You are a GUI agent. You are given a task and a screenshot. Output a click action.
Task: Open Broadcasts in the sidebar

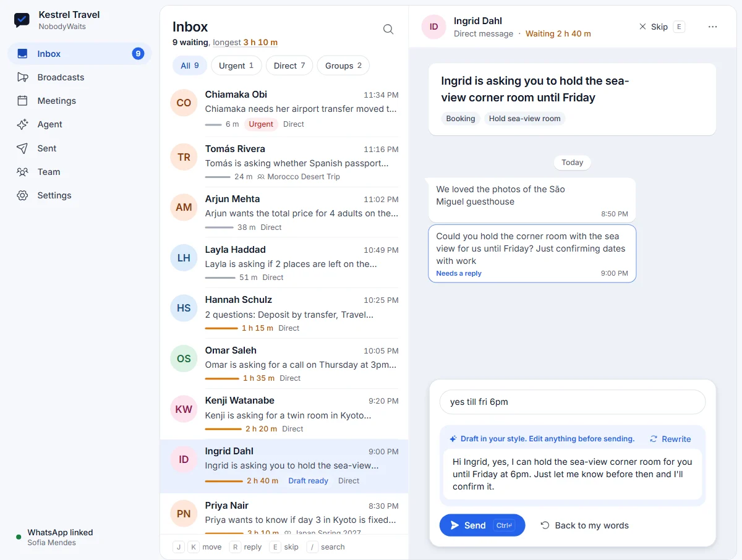[80, 77]
